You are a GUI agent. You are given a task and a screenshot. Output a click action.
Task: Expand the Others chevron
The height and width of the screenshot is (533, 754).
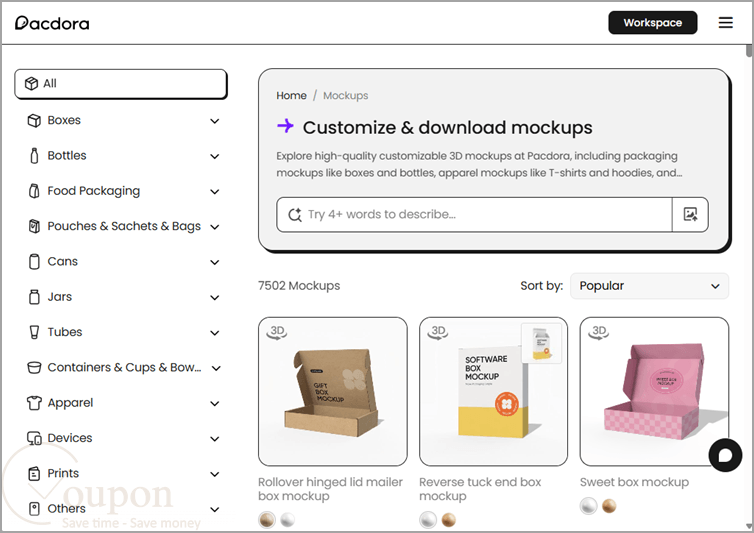[x=214, y=509]
